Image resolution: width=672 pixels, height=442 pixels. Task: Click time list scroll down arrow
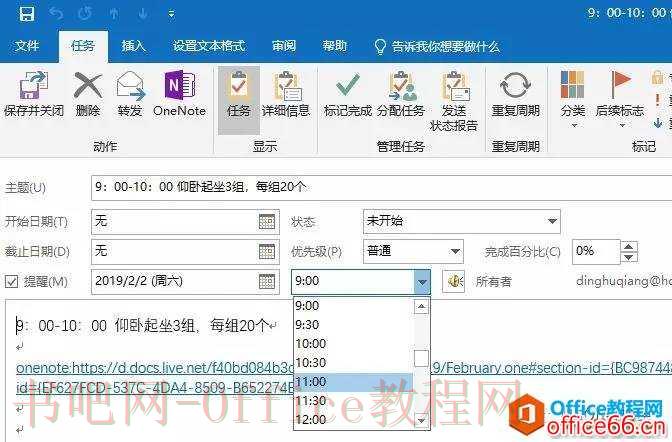[x=421, y=421]
